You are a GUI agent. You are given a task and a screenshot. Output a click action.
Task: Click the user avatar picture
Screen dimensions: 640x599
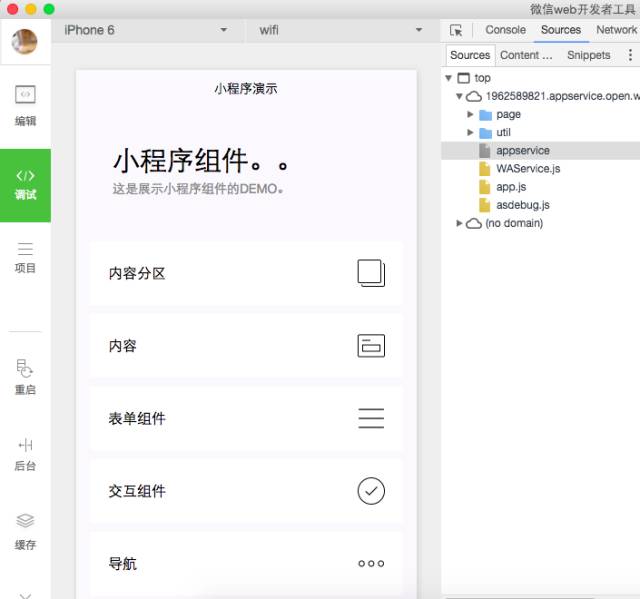[x=24, y=41]
